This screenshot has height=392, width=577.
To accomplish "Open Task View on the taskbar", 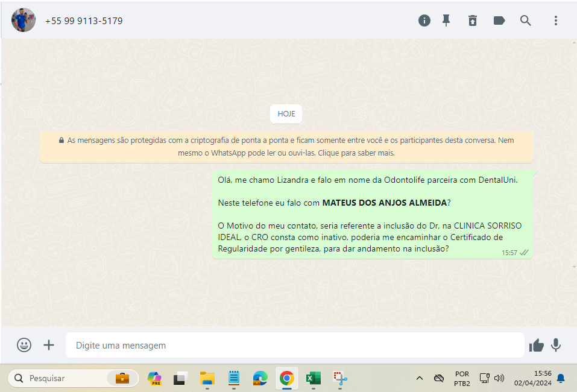I will 180,378.
